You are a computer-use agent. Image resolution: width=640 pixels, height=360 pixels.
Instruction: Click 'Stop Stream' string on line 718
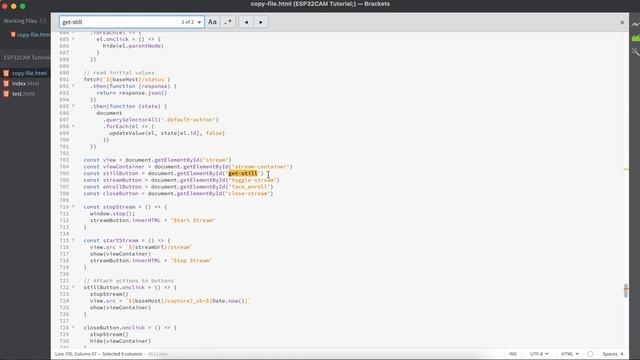191,260
